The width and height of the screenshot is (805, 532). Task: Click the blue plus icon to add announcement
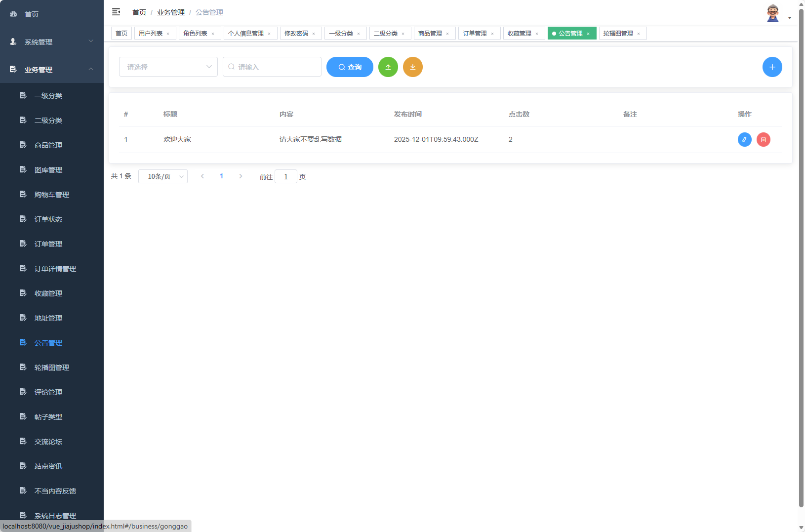pos(772,67)
